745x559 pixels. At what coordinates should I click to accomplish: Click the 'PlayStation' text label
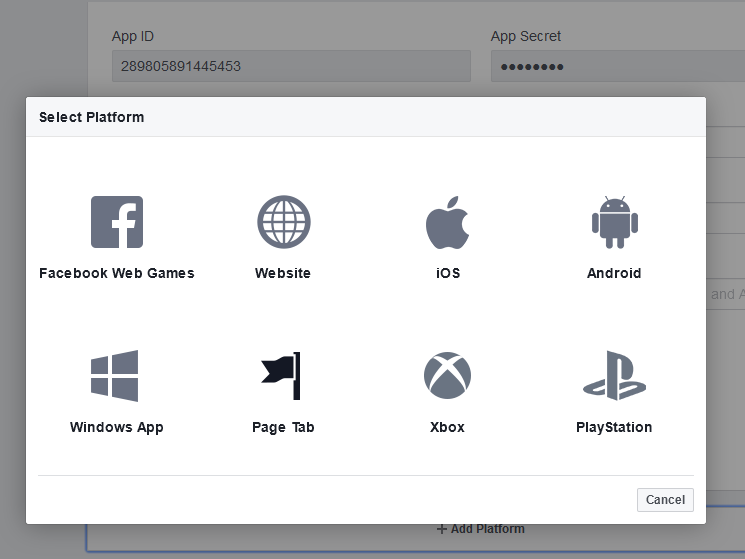pyautogui.click(x=614, y=427)
